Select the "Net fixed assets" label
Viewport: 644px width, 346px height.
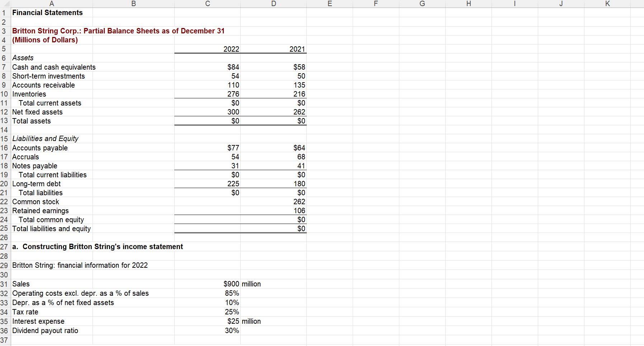[37, 112]
